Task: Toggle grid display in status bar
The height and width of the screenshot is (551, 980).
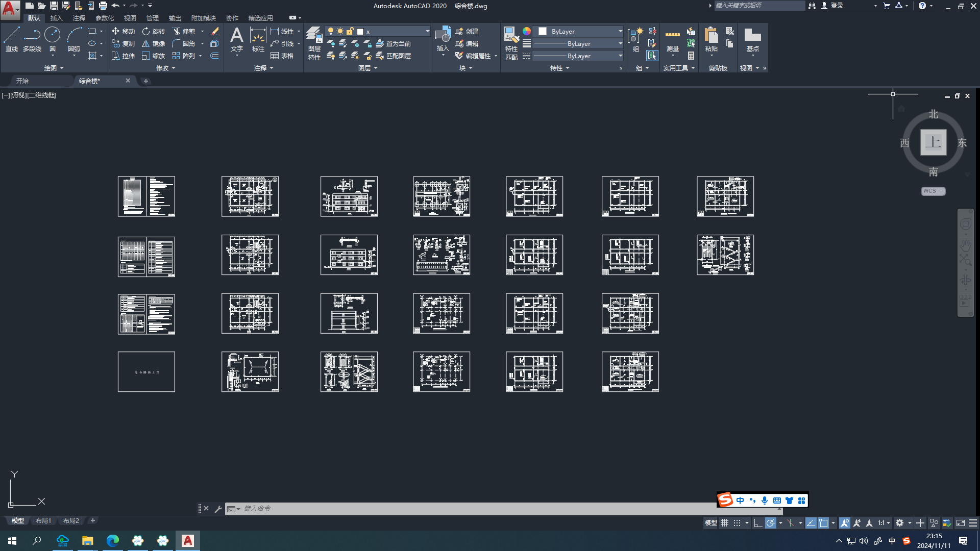Action: [x=724, y=523]
